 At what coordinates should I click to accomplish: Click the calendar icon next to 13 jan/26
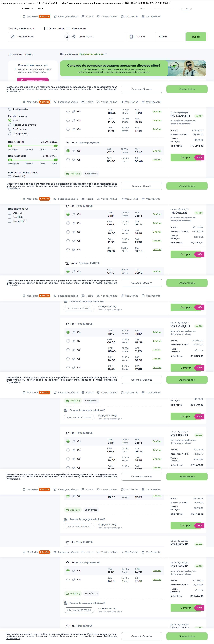(x=131, y=37)
